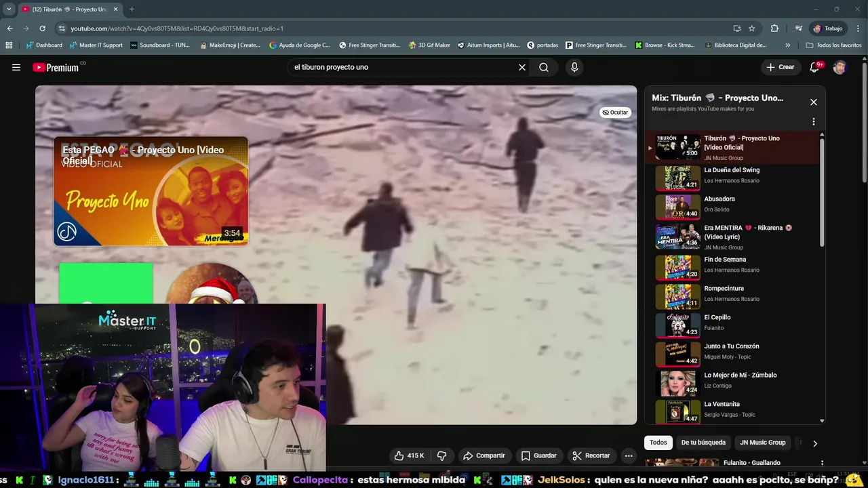Select JN Music Group chip
Screen dimensions: 868x488
[x=763, y=443]
